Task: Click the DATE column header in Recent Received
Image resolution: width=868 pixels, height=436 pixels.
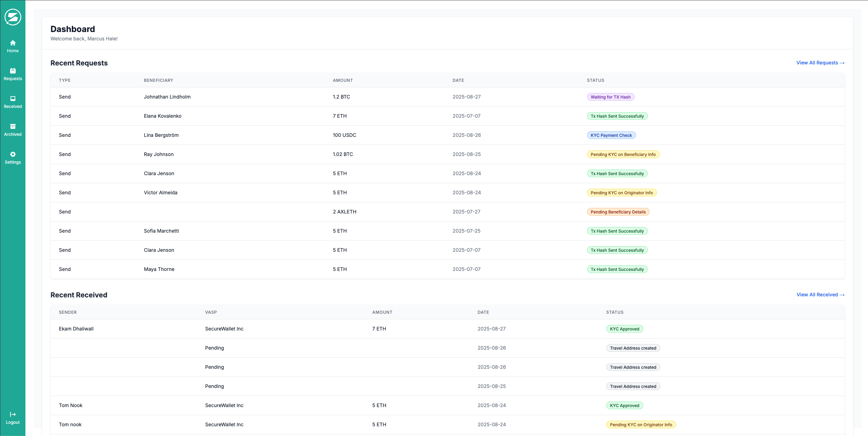Action: pos(483,312)
